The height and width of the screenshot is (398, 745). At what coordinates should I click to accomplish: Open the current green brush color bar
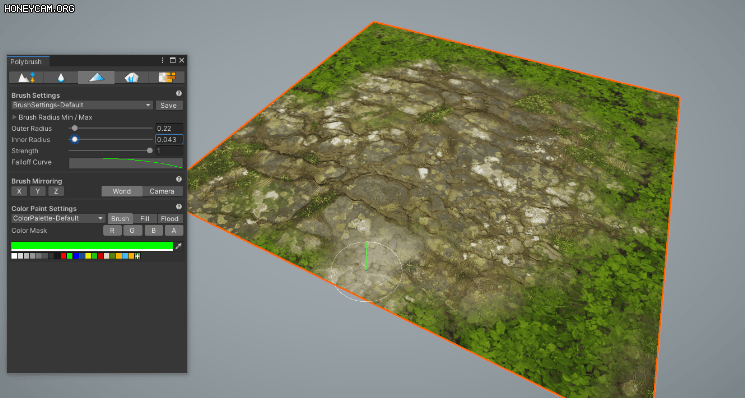pos(92,246)
